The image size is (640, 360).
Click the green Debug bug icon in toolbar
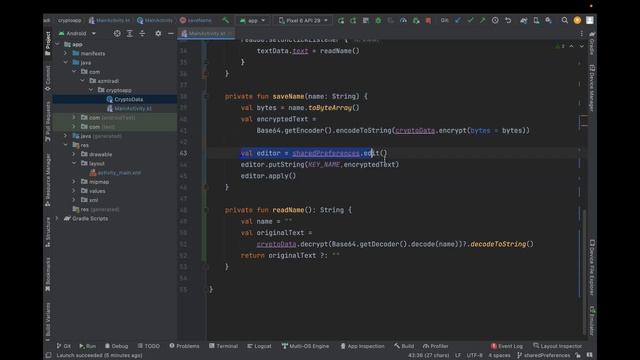coord(378,20)
